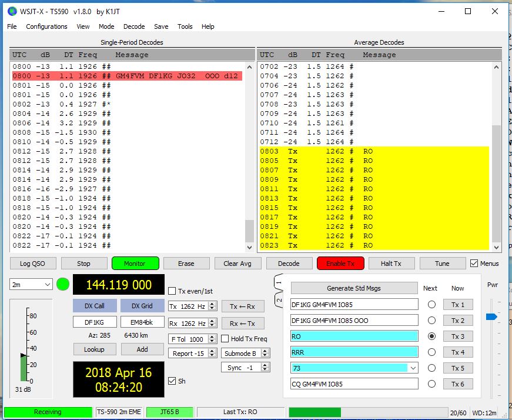This screenshot has height=420, width=512.
Task: Click the Lookup button
Action: pyautogui.click(x=95, y=349)
